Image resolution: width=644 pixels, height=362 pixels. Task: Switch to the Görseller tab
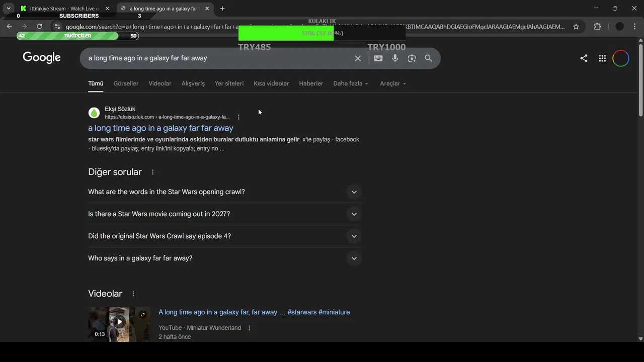click(126, 83)
